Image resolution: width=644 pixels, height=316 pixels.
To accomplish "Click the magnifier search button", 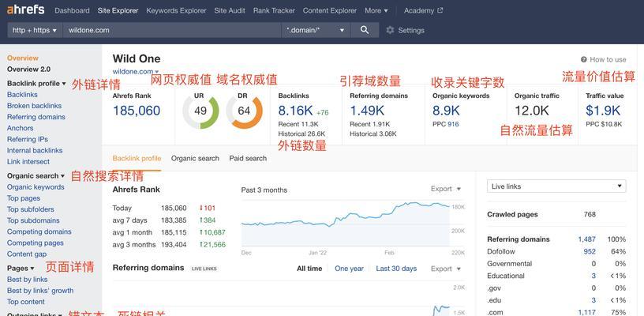I will tap(365, 30).
